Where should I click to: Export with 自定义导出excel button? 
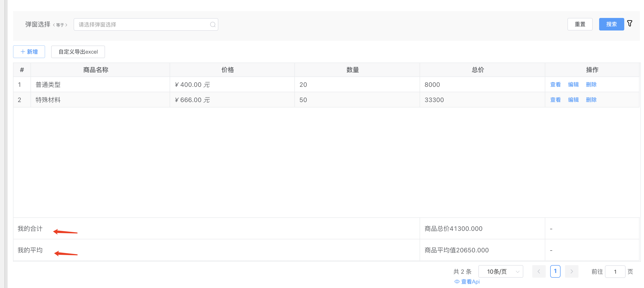78,52
